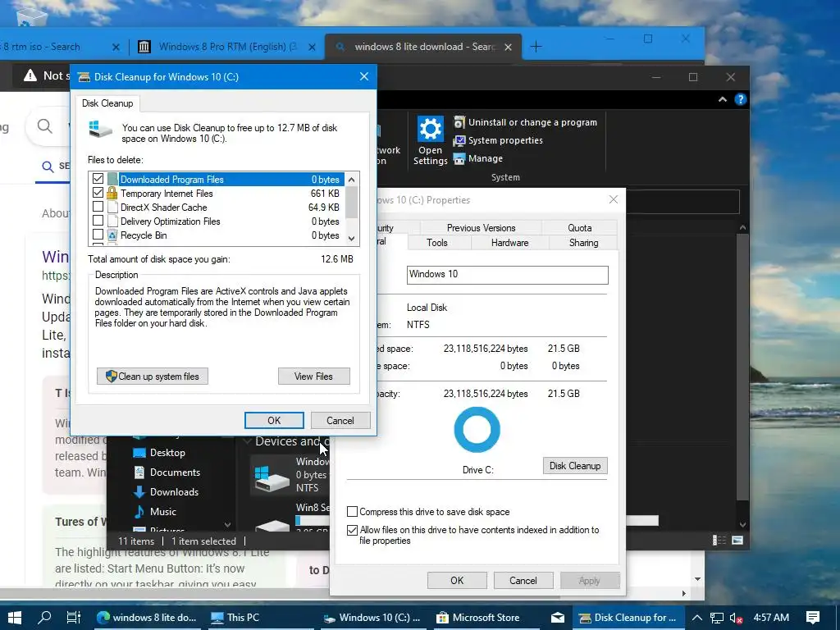The image size is (840, 630).
Task: Enable DirectX Shader Cache checkbox
Action: (98, 206)
